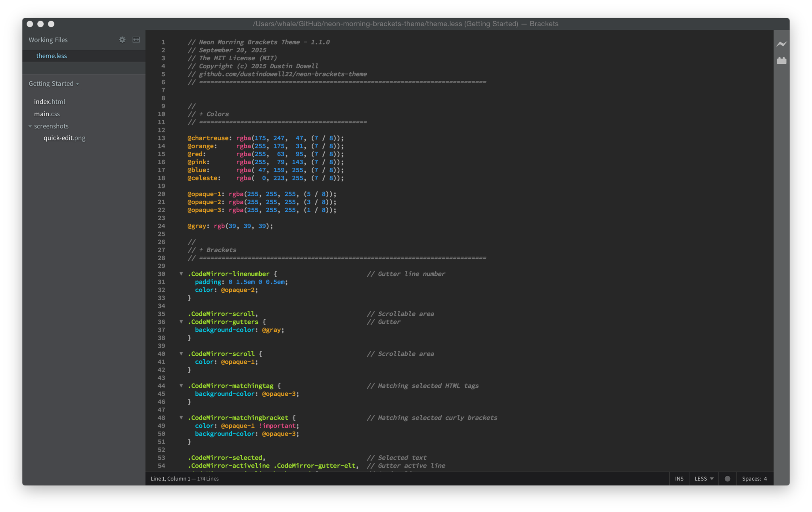812x512 pixels.
Task: Fold the .CodeMirror-linenumber block
Action: [181, 274]
